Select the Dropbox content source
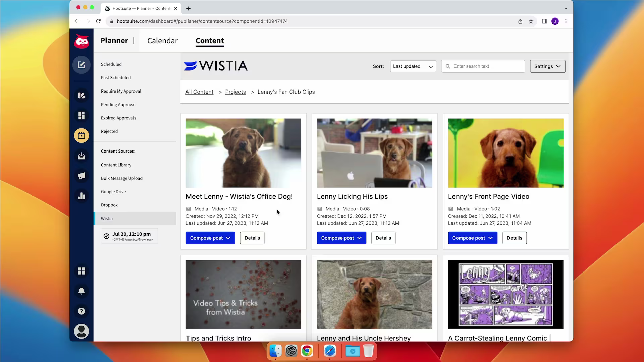Image resolution: width=644 pixels, height=362 pixels. [109, 205]
